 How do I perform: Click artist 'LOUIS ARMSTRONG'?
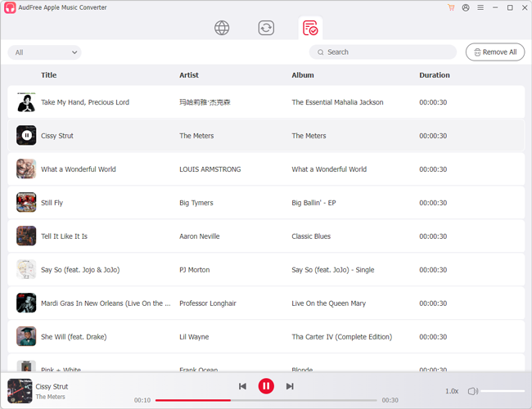pyautogui.click(x=210, y=169)
